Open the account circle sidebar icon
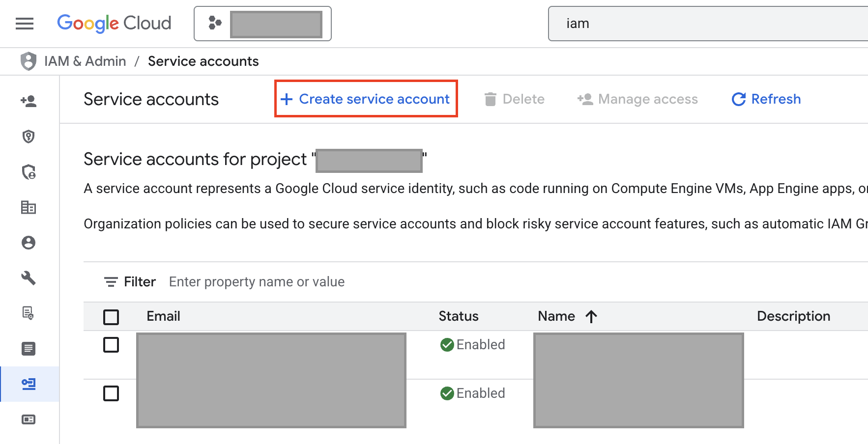868x444 pixels. click(x=29, y=243)
